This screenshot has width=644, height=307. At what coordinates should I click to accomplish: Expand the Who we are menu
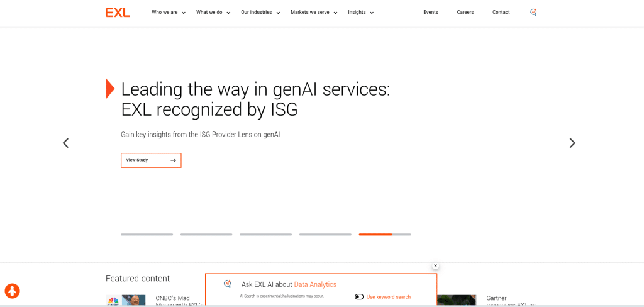(169, 13)
